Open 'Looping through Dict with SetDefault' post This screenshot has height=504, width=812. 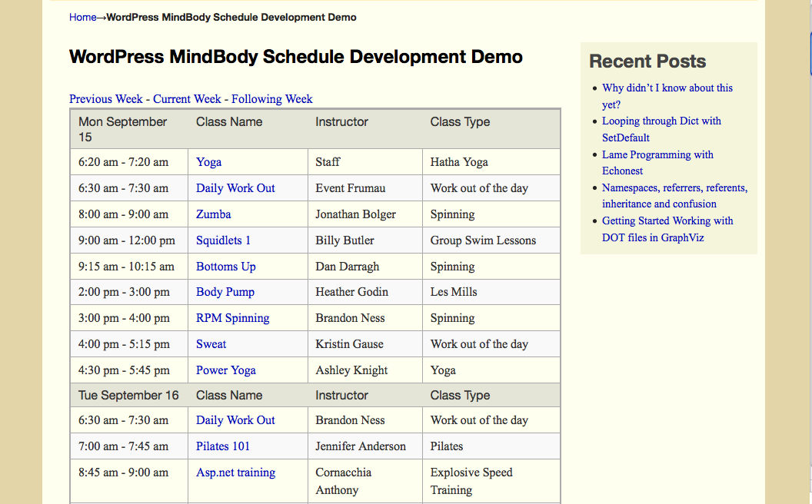pos(661,121)
